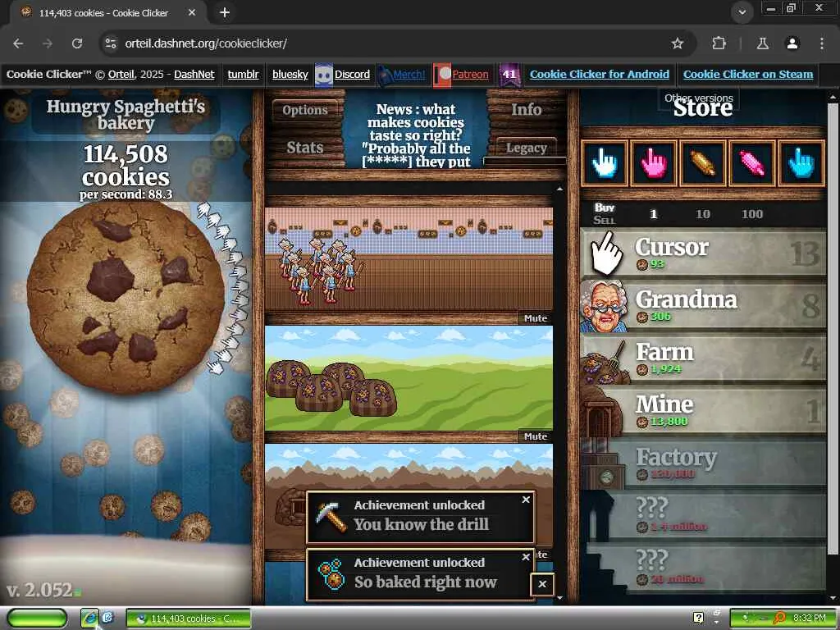Purchase a Mine building

click(703, 410)
